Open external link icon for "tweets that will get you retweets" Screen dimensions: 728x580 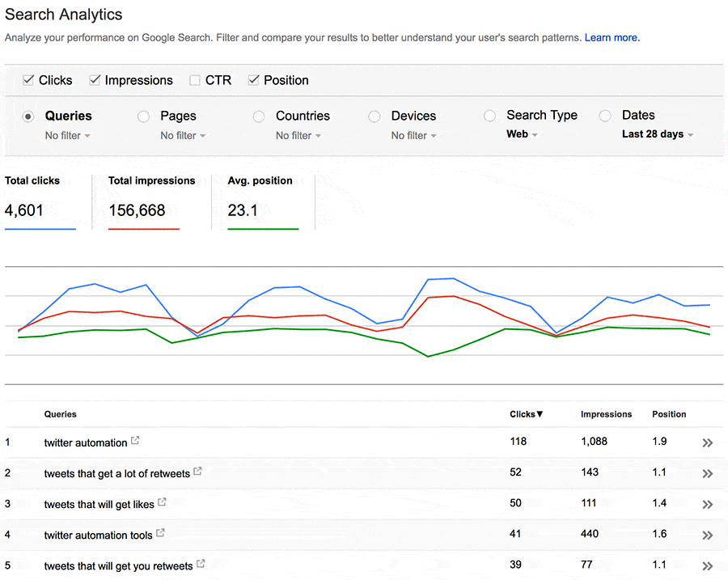click(200, 562)
